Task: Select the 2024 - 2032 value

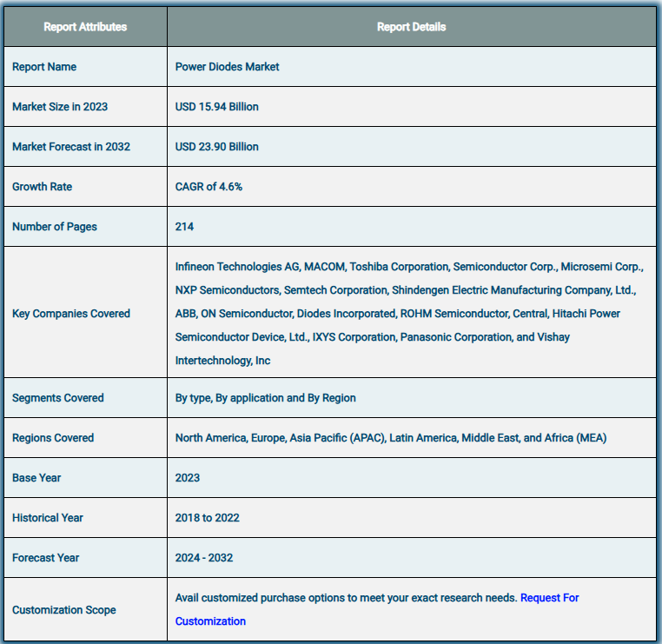Action: point(204,558)
